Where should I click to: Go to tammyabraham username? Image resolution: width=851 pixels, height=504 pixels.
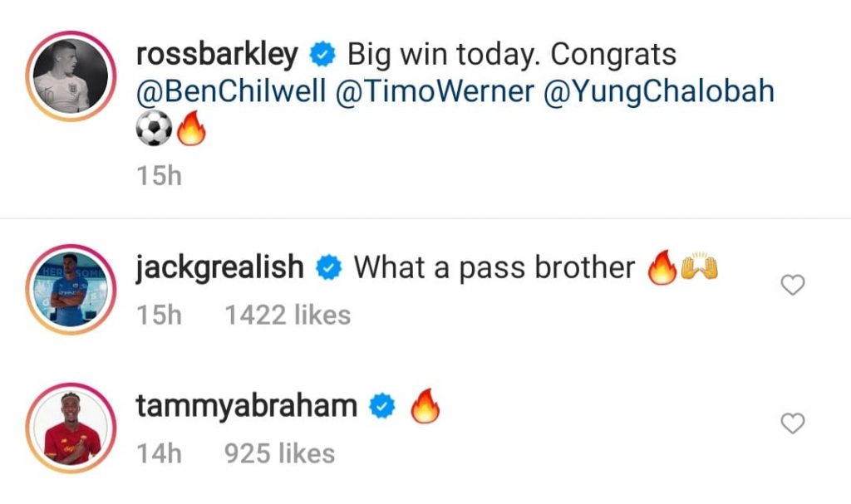246,406
